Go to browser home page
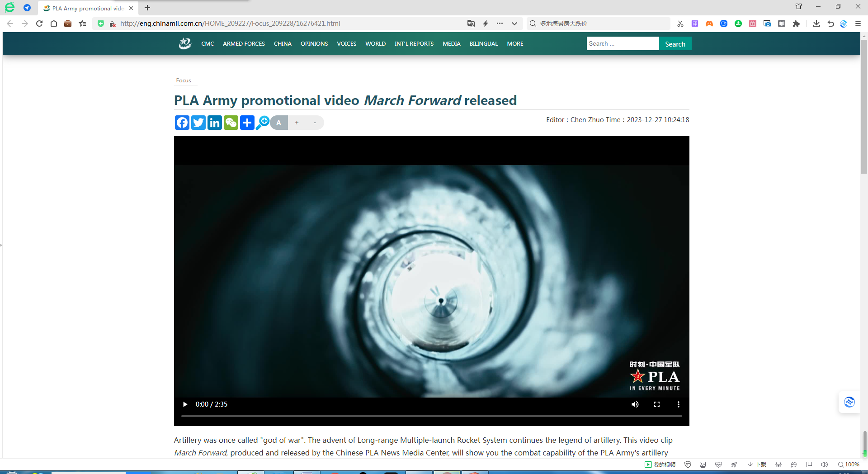 (54, 24)
